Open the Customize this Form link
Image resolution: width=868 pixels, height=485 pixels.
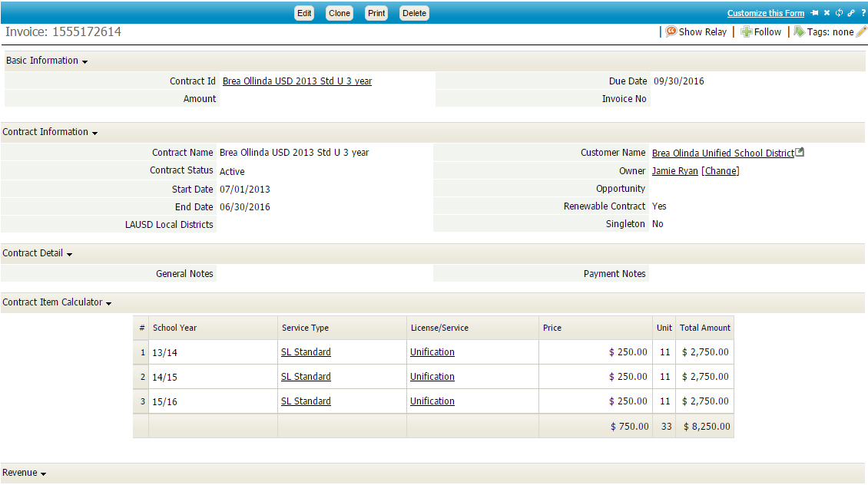[x=765, y=13]
